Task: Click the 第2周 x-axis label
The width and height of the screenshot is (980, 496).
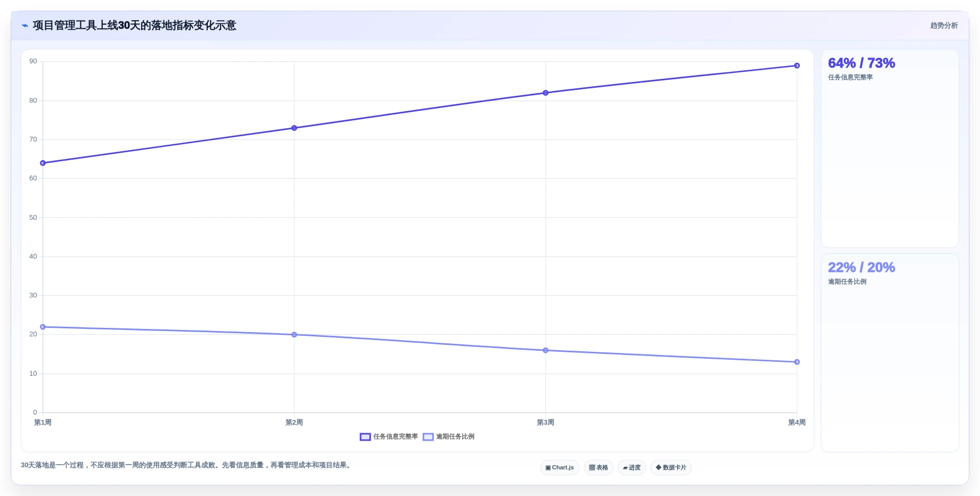Action: 294,423
